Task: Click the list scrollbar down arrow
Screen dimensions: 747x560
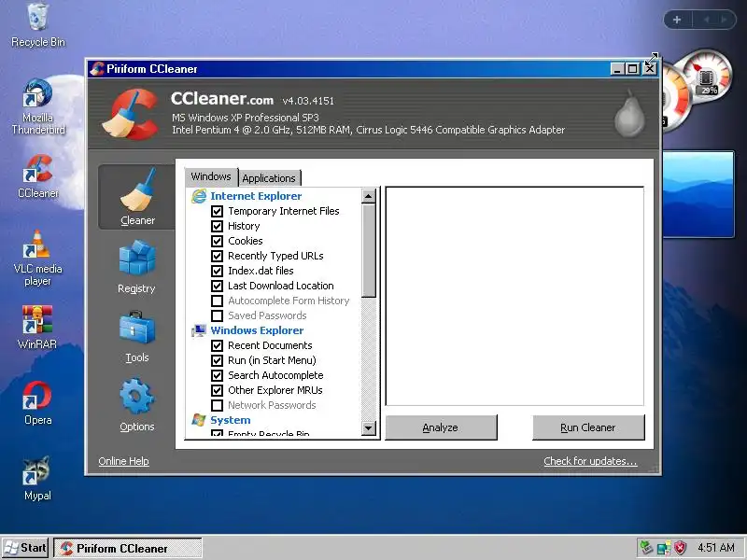Action: pyautogui.click(x=368, y=428)
